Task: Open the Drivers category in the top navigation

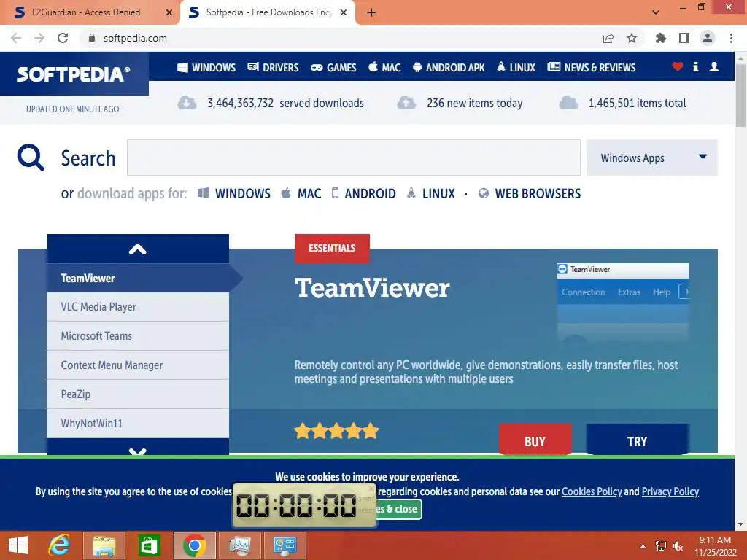Action: 273,68
